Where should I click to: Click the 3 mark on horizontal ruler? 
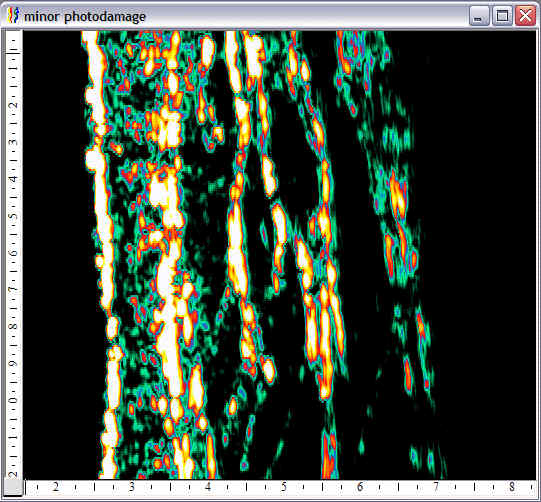(131, 487)
